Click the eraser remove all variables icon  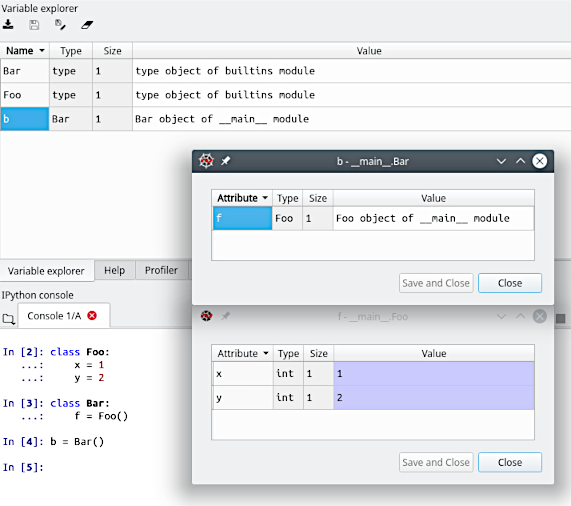(87, 25)
